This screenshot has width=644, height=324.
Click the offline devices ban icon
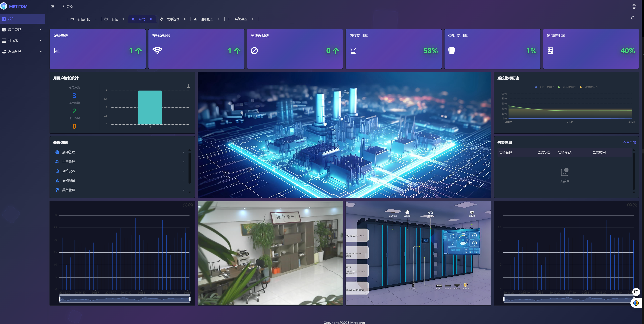coord(254,51)
